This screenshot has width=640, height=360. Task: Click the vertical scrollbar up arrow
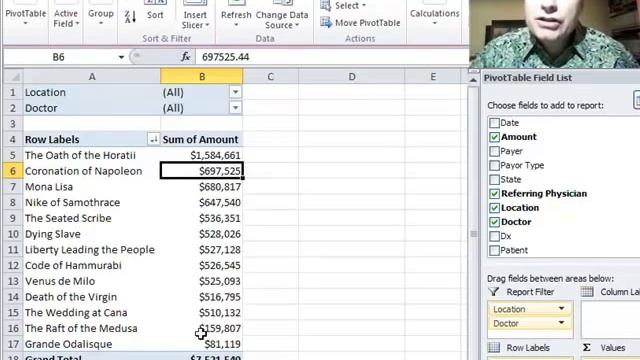[x=473, y=80]
